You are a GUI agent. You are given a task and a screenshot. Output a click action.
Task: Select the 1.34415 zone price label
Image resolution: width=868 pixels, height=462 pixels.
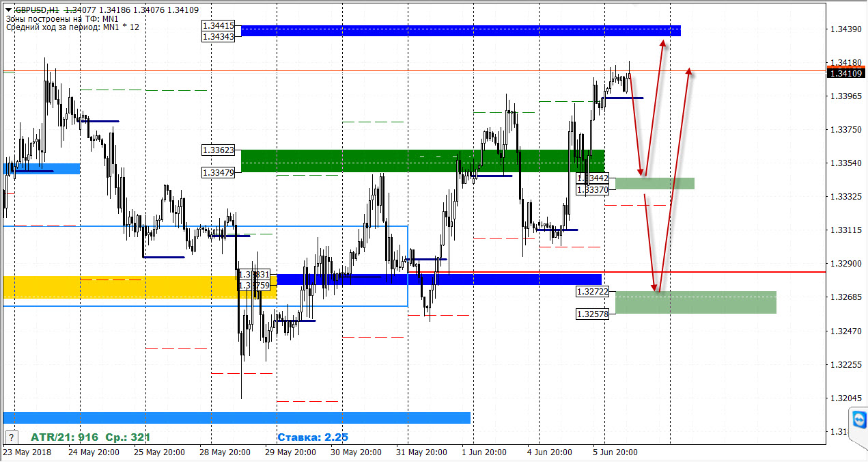pos(219,25)
